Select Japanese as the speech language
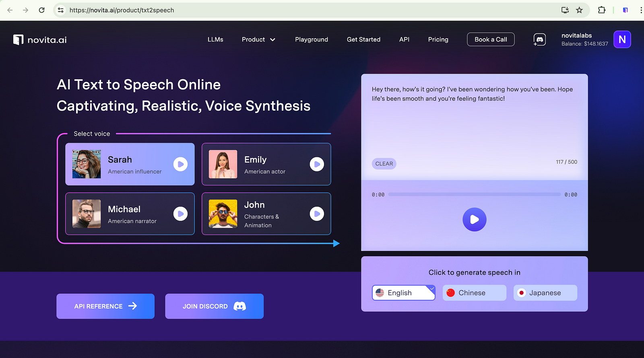The width and height of the screenshot is (644, 358). (x=545, y=293)
